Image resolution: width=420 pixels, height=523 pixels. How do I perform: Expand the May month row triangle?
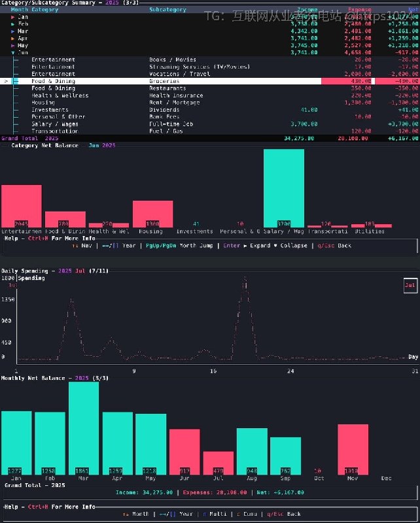click(13, 46)
